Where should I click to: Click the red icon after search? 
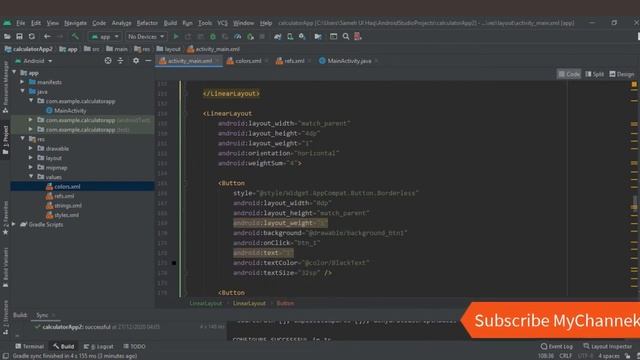[x=358, y=37]
